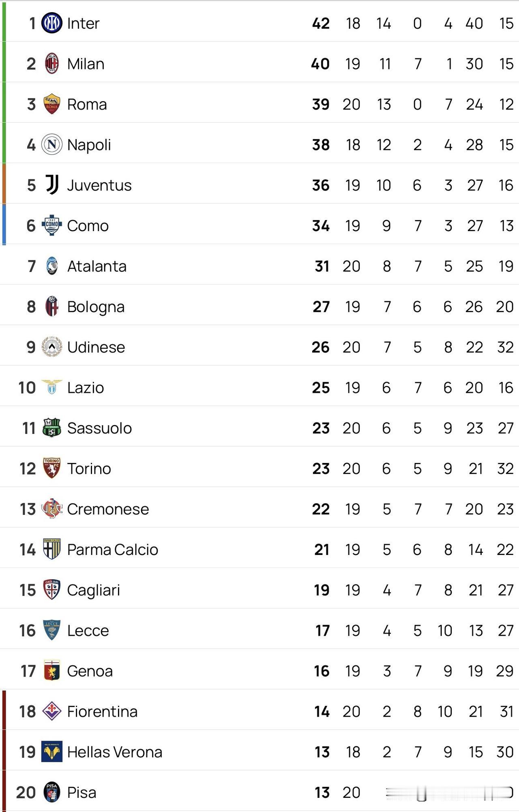Click the Bologna club crest

coord(52,306)
